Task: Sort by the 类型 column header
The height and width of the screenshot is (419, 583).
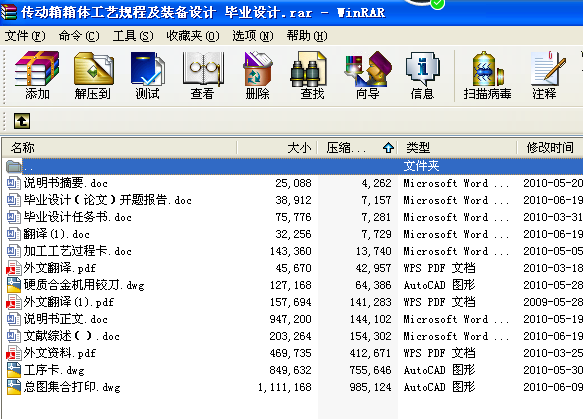Action: [x=457, y=148]
